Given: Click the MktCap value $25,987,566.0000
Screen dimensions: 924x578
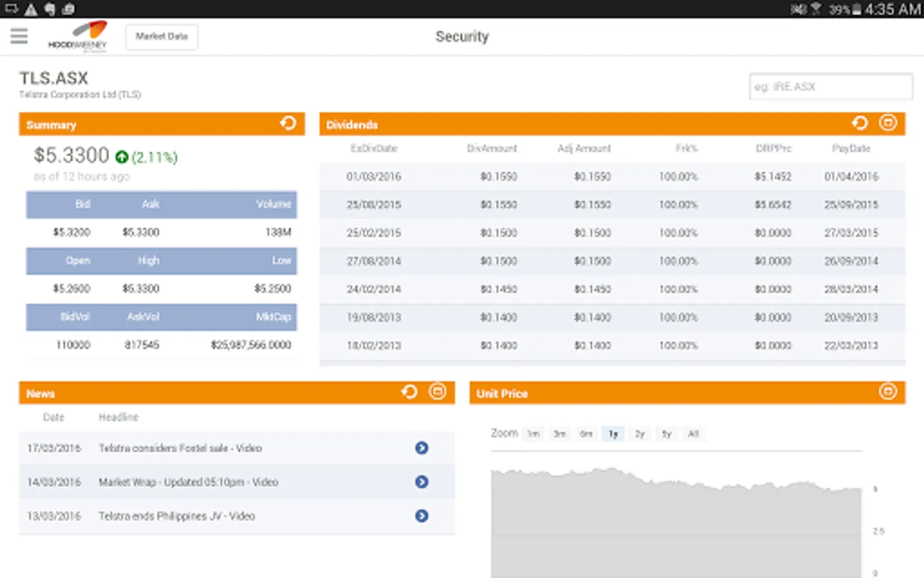Looking at the screenshot, I should point(251,346).
